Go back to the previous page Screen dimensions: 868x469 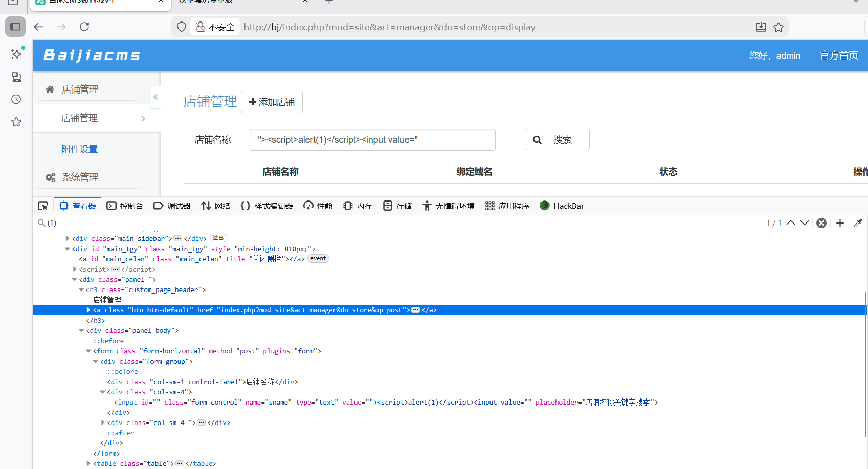pyautogui.click(x=38, y=27)
